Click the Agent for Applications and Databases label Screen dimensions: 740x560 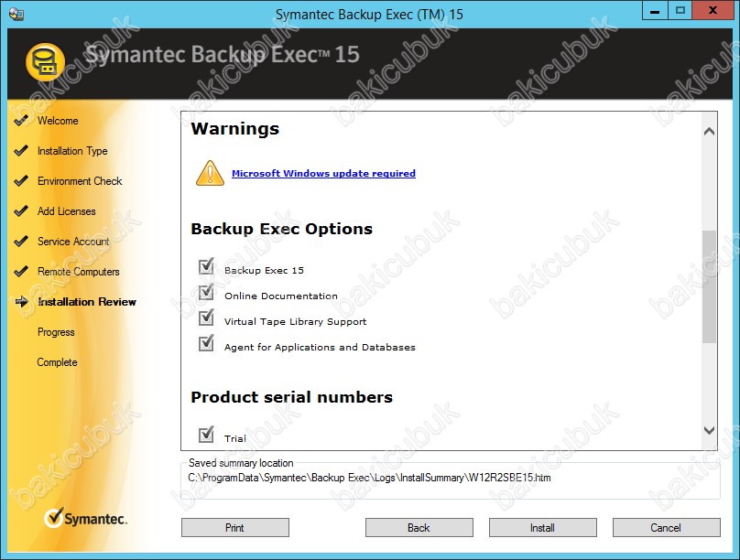[320, 348]
